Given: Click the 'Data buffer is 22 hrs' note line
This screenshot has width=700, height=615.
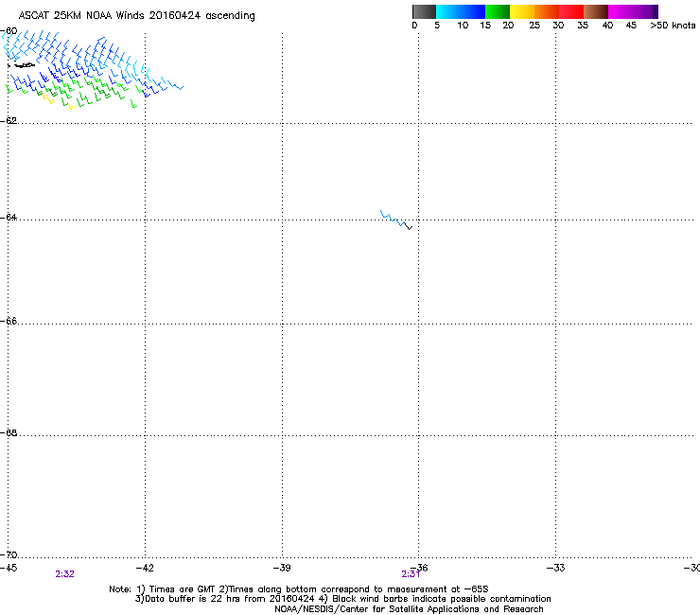Looking at the screenshot, I should coord(342,599).
